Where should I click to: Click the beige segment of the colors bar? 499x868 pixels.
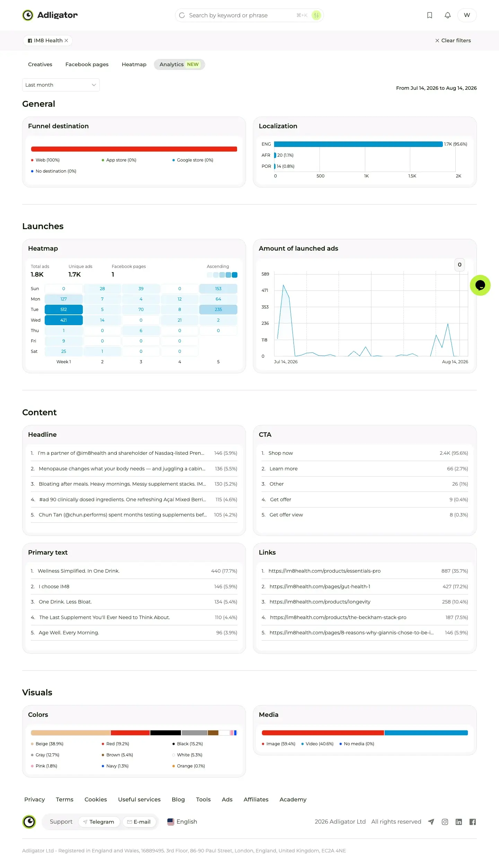(x=71, y=733)
